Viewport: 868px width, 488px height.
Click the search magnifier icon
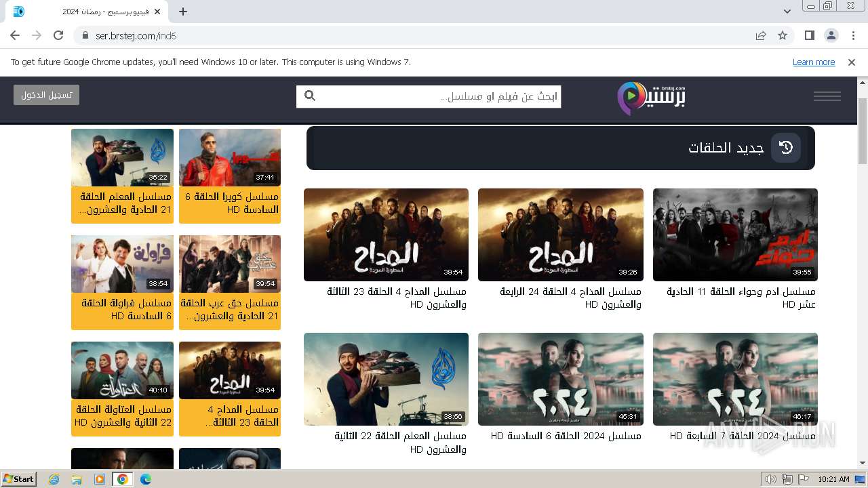tap(310, 96)
